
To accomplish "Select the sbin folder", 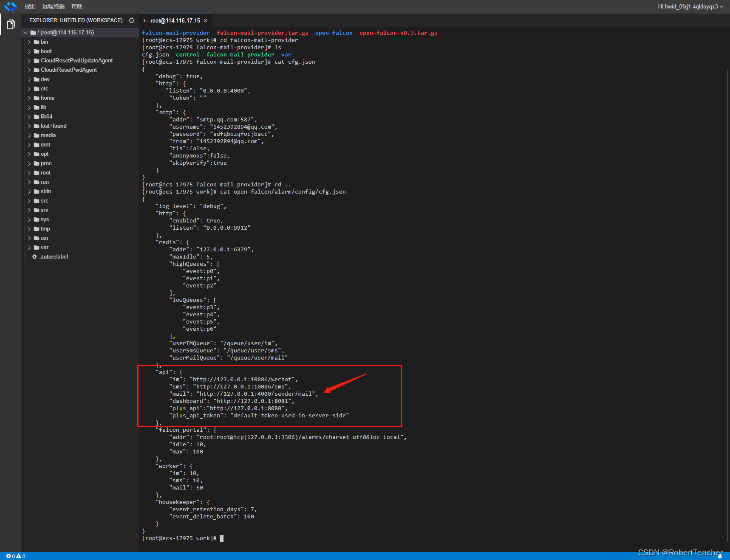I will pyautogui.click(x=80, y=191).
